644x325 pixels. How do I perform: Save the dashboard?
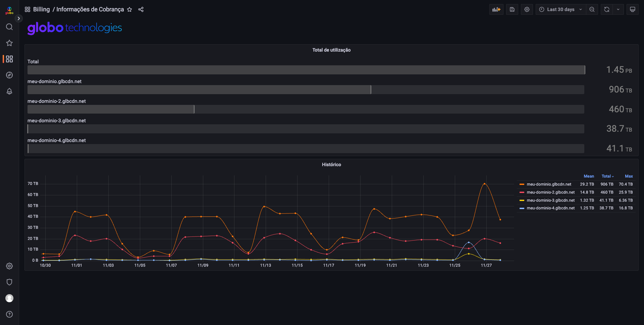tap(512, 9)
